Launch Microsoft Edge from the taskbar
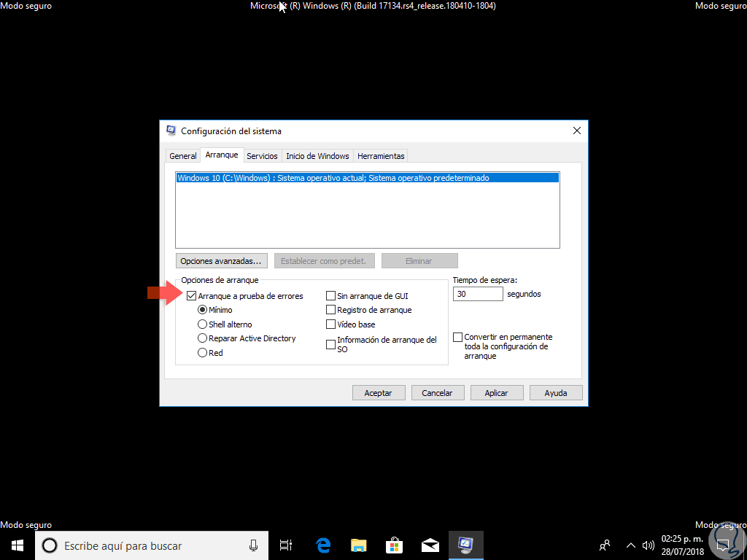The height and width of the screenshot is (560, 747). (323, 545)
